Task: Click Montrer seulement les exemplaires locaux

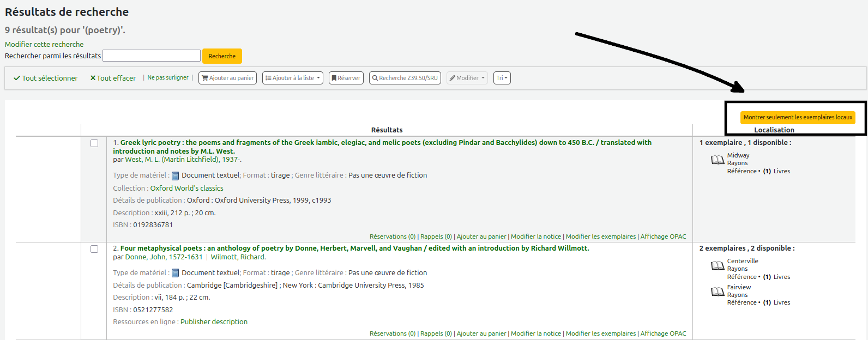Action: [x=797, y=117]
